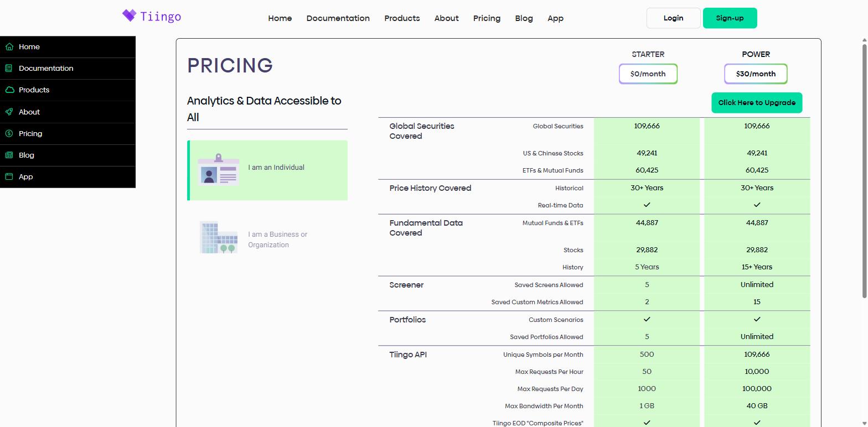Click the Sign-up button
This screenshot has width=868, height=427.
pos(730,18)
